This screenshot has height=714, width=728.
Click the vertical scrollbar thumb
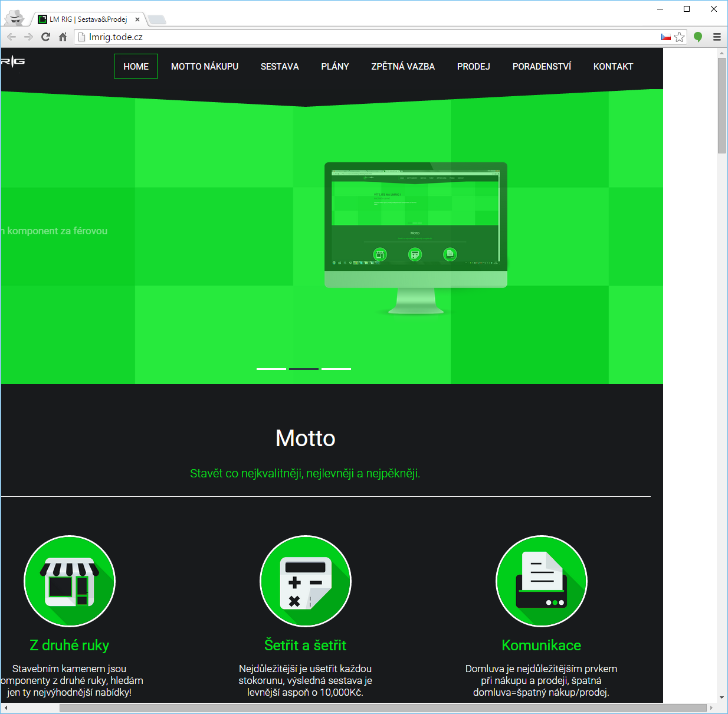click(722, 106)
